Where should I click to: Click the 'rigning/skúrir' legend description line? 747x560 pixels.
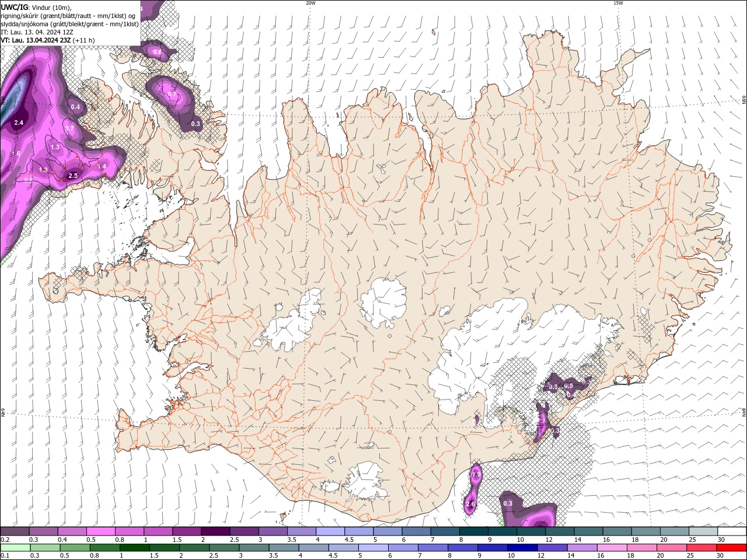coord(68,16)
